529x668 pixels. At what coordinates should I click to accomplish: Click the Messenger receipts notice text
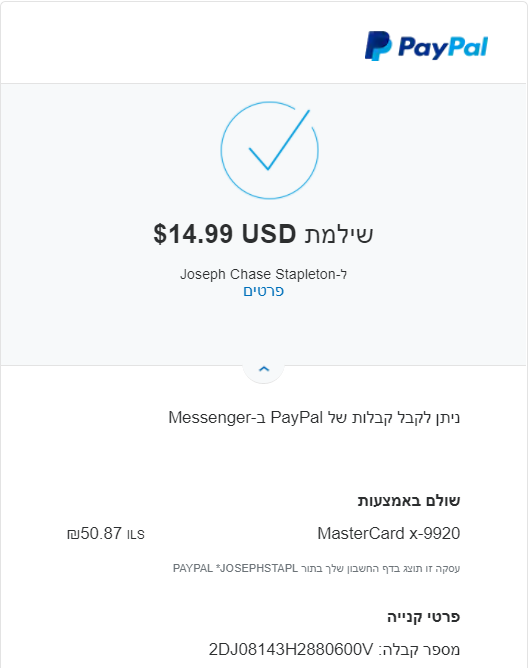314,418
